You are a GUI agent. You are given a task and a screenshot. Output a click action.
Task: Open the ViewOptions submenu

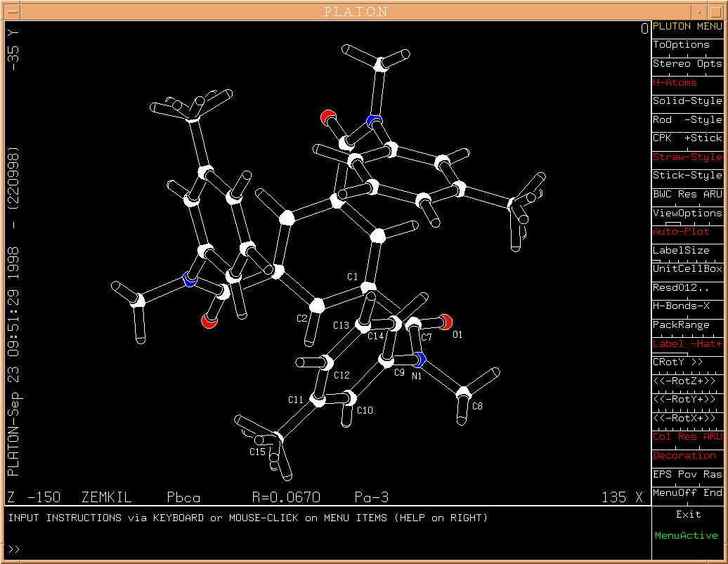pos(687,213)
